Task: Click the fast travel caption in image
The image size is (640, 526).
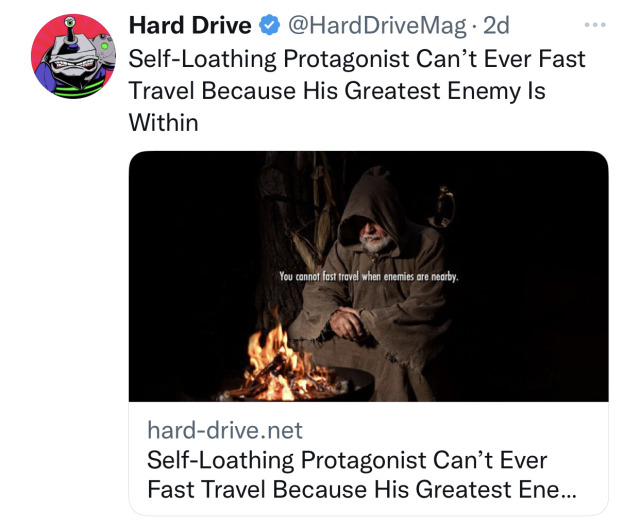Action: tap(369, 277)
